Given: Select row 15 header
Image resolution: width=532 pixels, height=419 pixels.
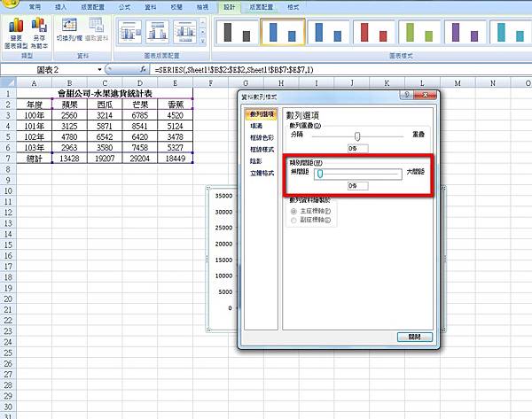Looking at the screenshot, I should (x=8, y=244).
